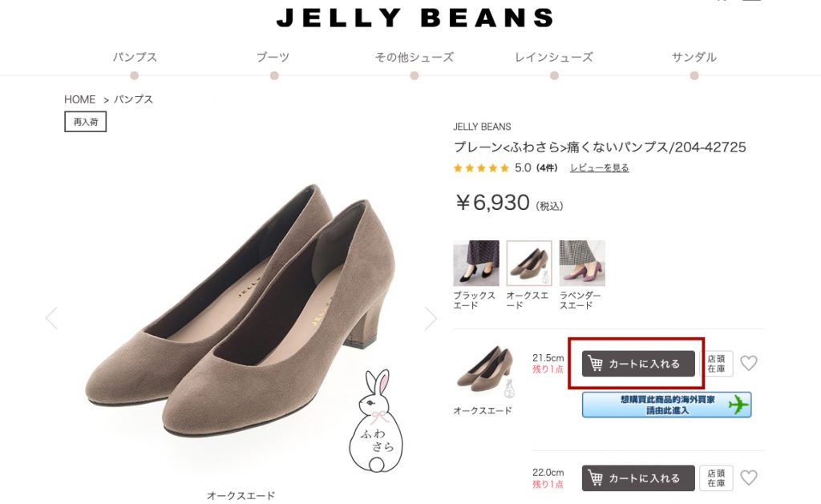
Task: Open the ブーツ navigation menu
Action: click(273, 57)
